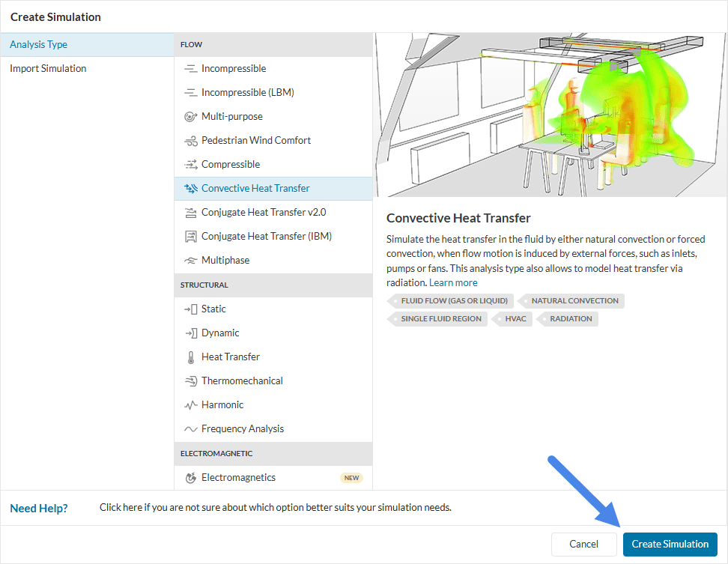Click the Heat Transfer thermometer icon
728x564 pixels.
click(x=190, y=357)
